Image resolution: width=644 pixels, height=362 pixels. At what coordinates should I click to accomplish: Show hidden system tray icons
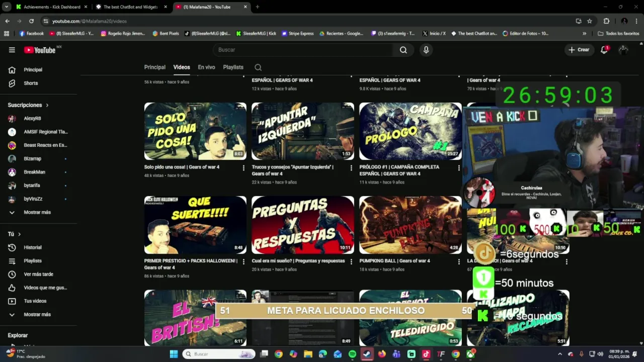click(x=560, y=354)
